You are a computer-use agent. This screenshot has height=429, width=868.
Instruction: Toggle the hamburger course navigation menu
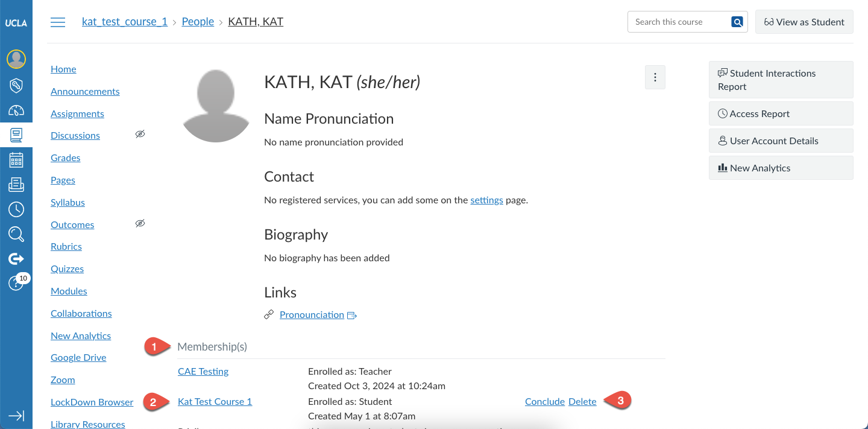(x=58, y=22)
